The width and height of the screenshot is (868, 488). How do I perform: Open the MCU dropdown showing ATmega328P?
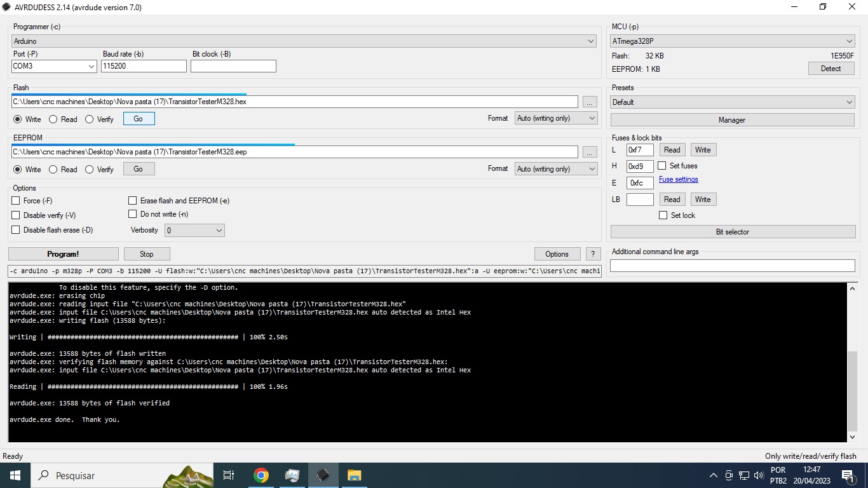pyautogui.click(x=733, y=41)
